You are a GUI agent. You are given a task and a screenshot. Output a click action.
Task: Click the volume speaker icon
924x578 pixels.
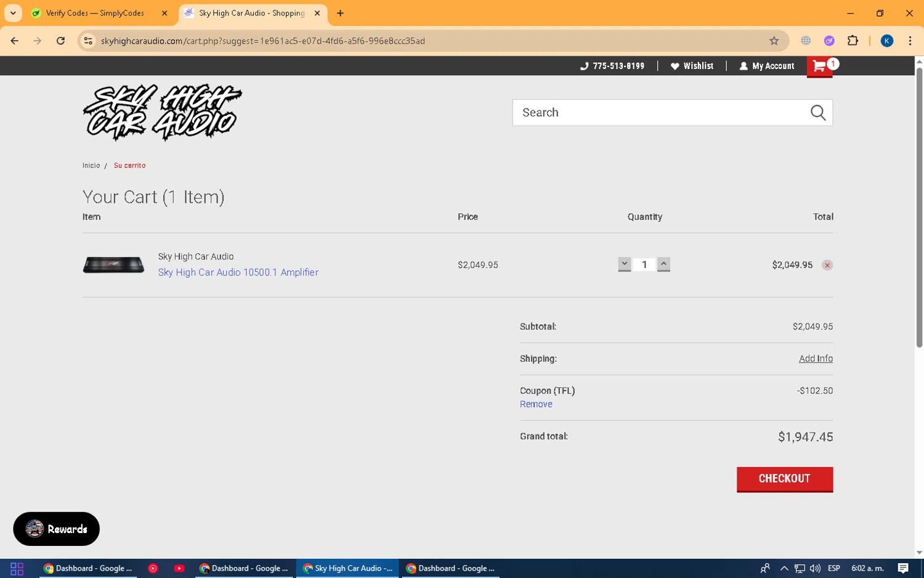point(815,568)
